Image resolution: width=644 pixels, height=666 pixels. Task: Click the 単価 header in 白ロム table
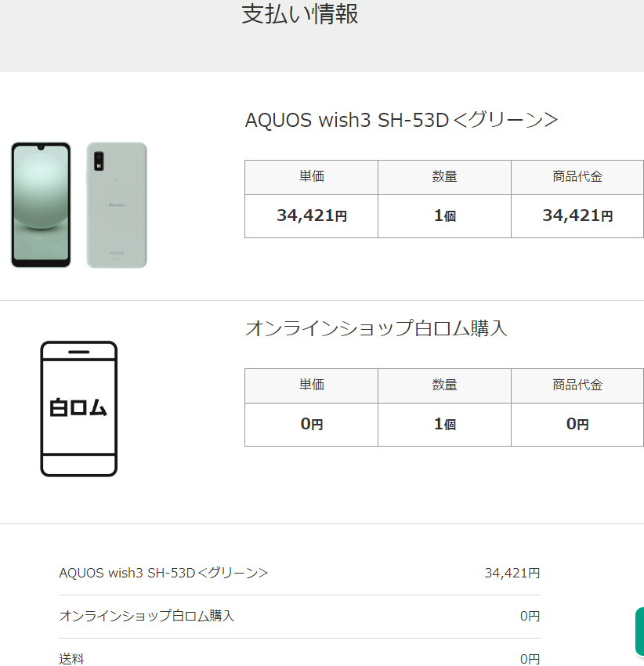[311, 385]
